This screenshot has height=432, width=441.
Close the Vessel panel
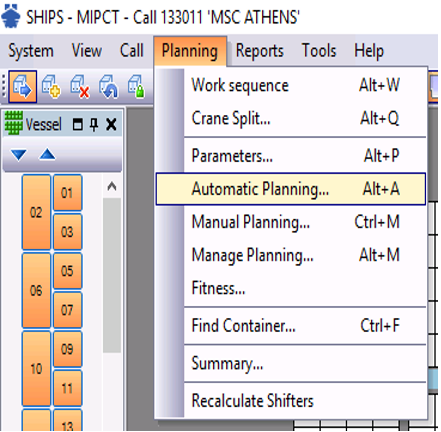111,125
